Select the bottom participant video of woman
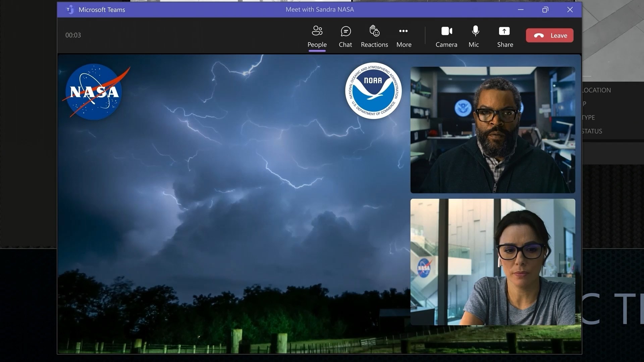Viewport: 644px width, 362px height. [493, 262]
